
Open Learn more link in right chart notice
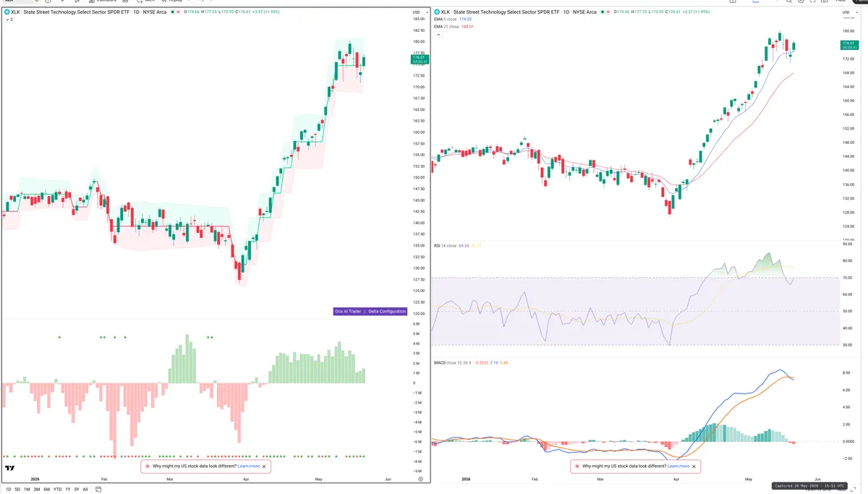678,467
